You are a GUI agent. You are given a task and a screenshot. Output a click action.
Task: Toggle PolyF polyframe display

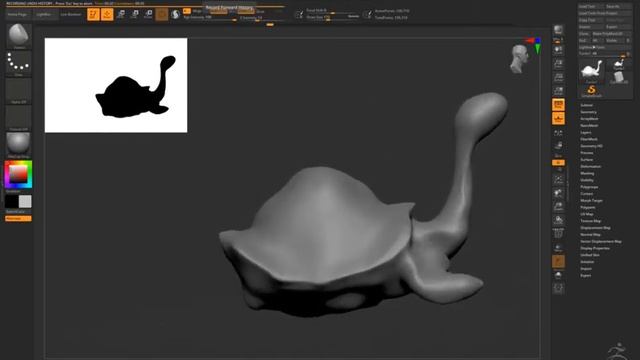coord(558,234)
